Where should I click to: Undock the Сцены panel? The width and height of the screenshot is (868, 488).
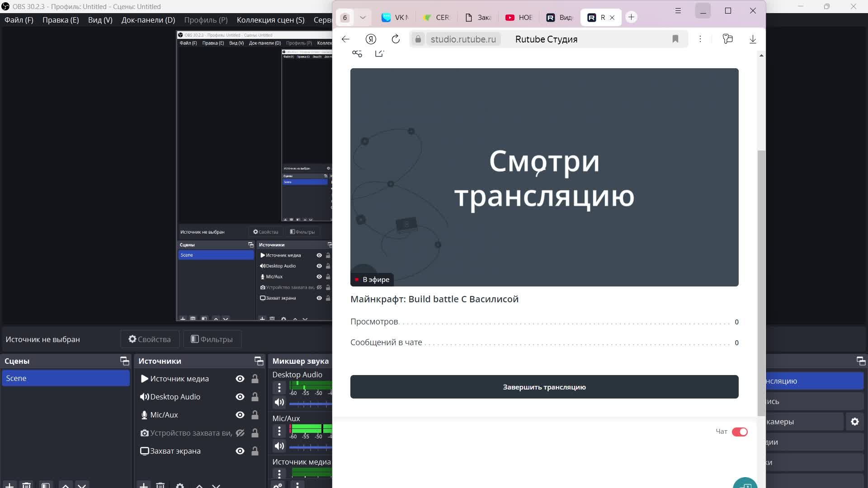pos(124,361)
